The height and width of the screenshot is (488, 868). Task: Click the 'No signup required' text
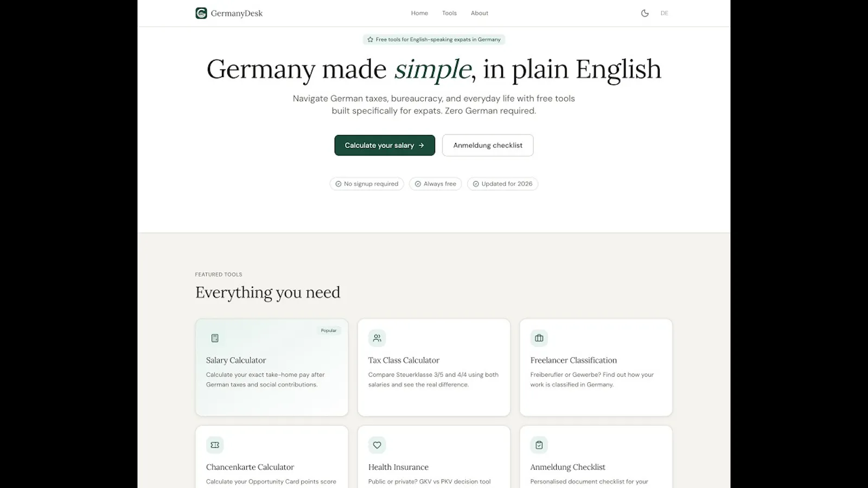[x=371, y=184]
